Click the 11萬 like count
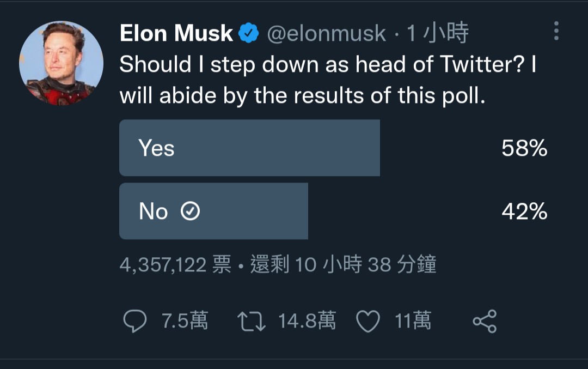This screenshot has height=369, width=588. click(413, 322)
